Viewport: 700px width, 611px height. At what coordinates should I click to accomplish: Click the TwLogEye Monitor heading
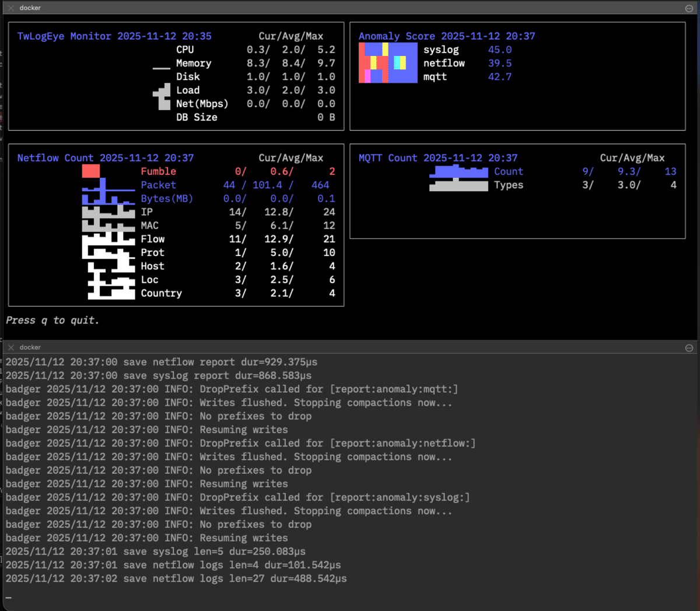pos(114,36)
